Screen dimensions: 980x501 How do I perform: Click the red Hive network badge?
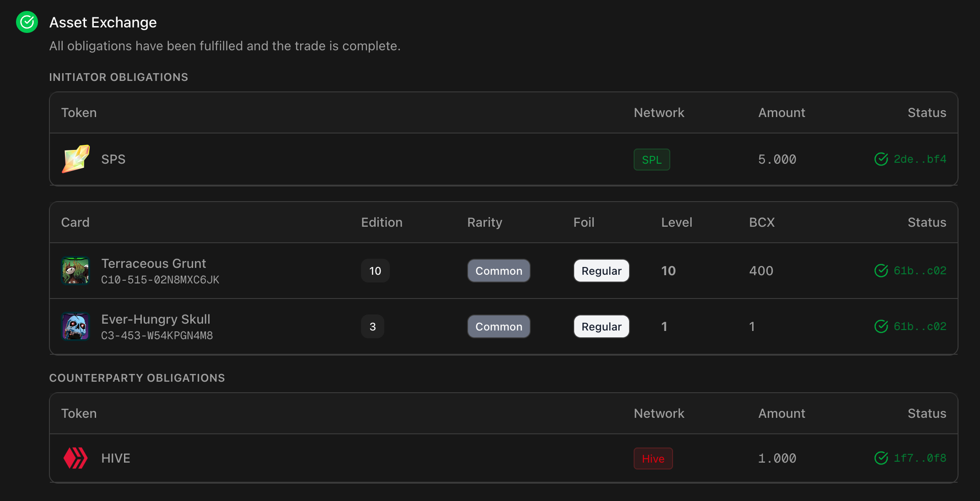[653, 458]
